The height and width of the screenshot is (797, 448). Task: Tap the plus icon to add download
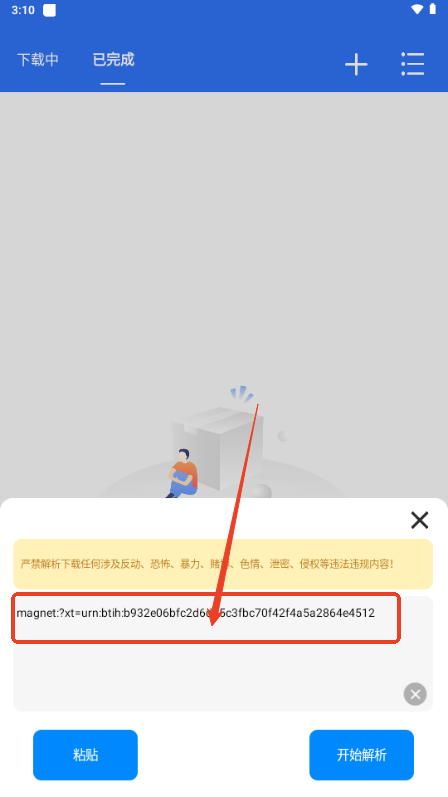(x=356, y=65)
